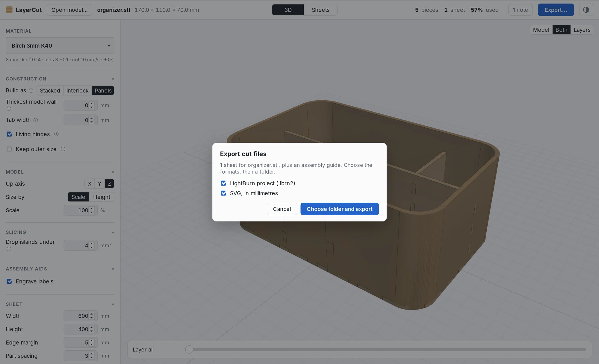599x364 pixels.
Task: Click the Edge margin input field
Action: click(81, 343)
